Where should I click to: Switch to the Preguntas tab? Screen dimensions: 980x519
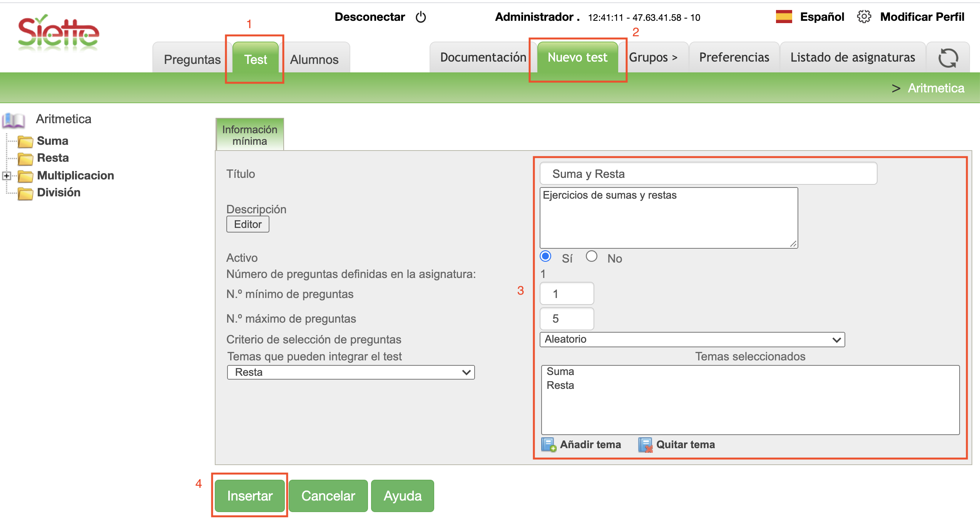192,59
